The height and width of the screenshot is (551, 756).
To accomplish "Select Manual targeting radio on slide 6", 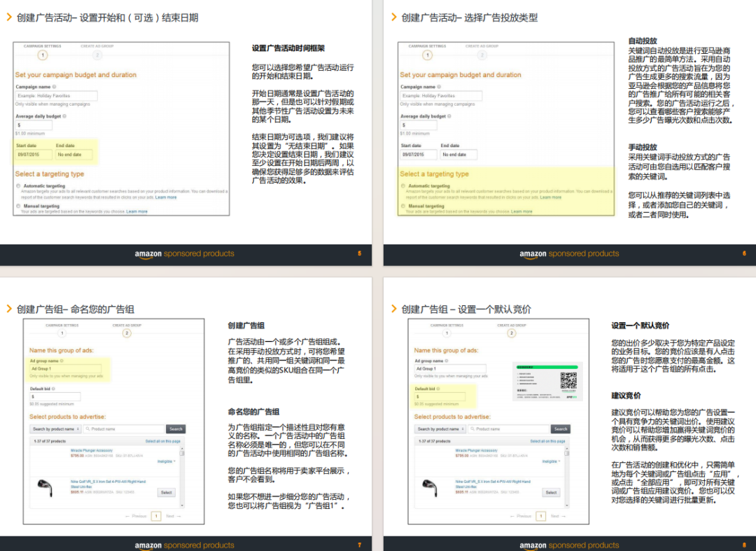I will (x=403, y=207).
